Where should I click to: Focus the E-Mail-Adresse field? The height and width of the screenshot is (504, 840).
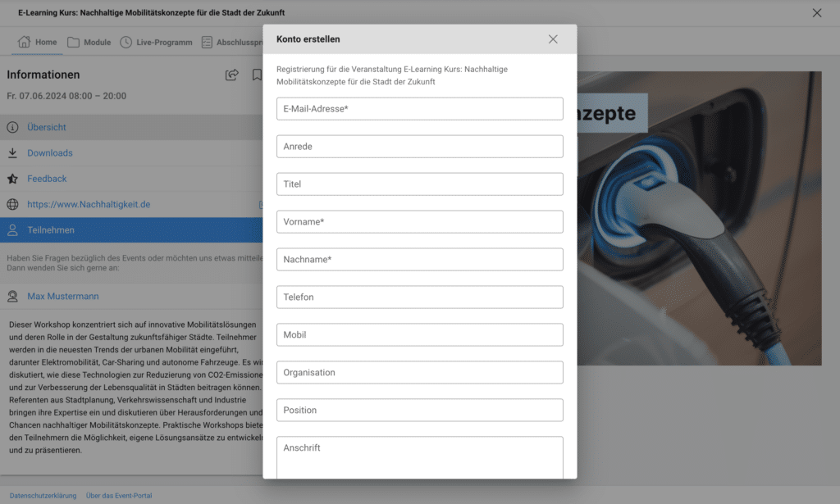(x=419, y=109)
